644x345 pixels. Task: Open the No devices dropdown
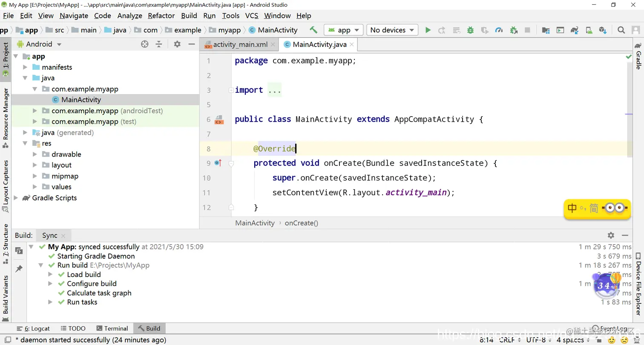392,30
